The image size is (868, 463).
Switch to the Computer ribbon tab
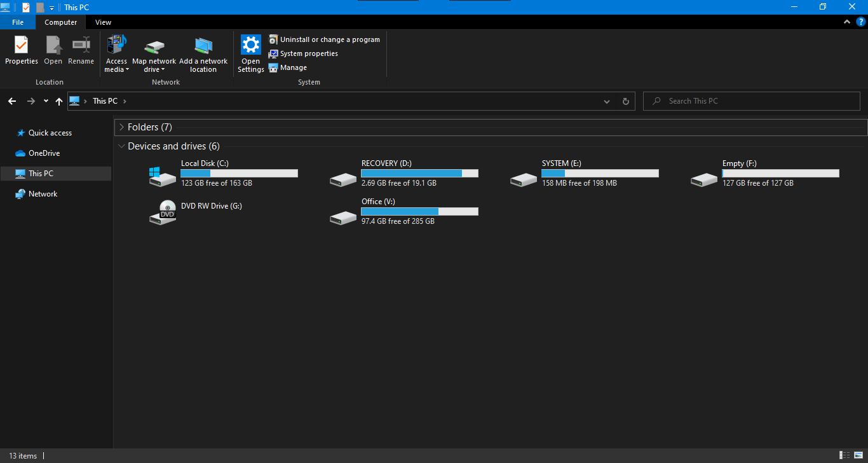point(61,22)
